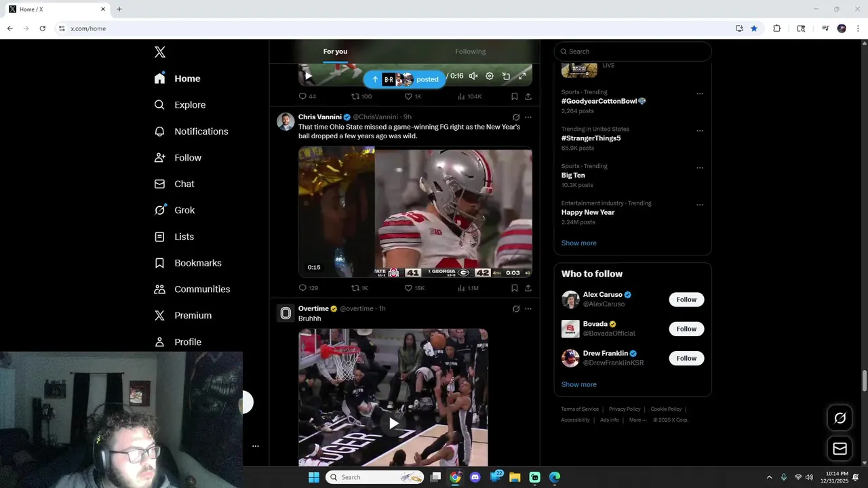
Task: Open the More menu ellipsis near webcam
Action: 256,446
